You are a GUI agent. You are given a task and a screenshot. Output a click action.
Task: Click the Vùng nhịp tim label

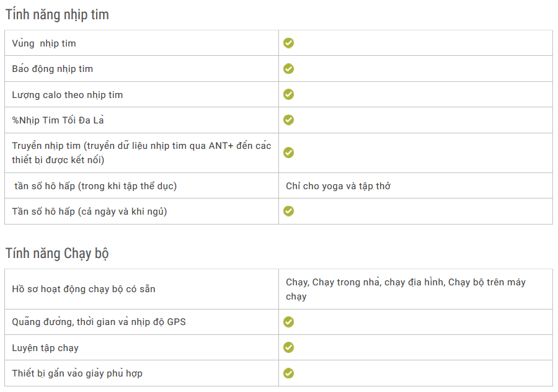[44, 43]
